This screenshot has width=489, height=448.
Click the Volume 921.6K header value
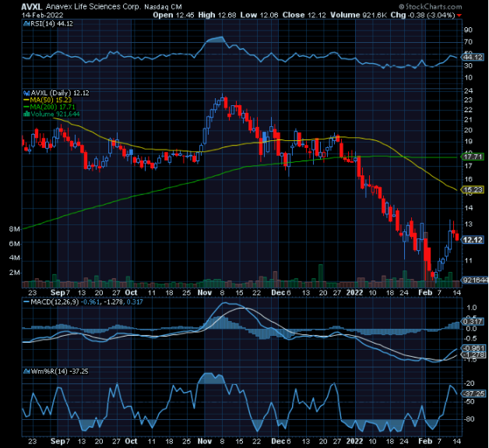pyautogui.click(x=359, y=15)
